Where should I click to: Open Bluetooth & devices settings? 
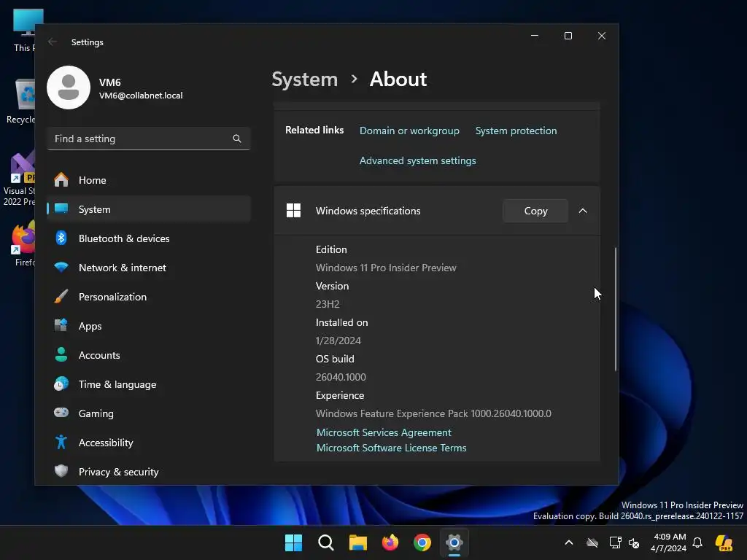[149, 238]
